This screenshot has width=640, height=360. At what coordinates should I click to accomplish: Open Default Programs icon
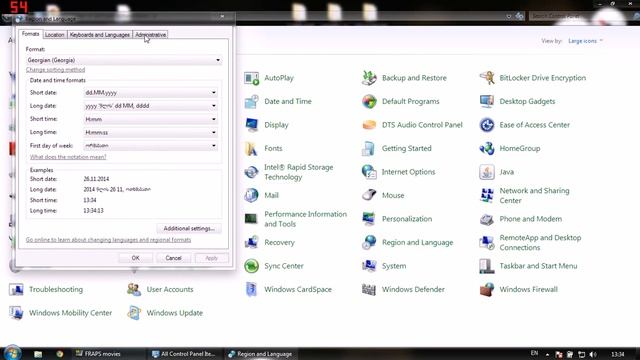click(369, 101)
